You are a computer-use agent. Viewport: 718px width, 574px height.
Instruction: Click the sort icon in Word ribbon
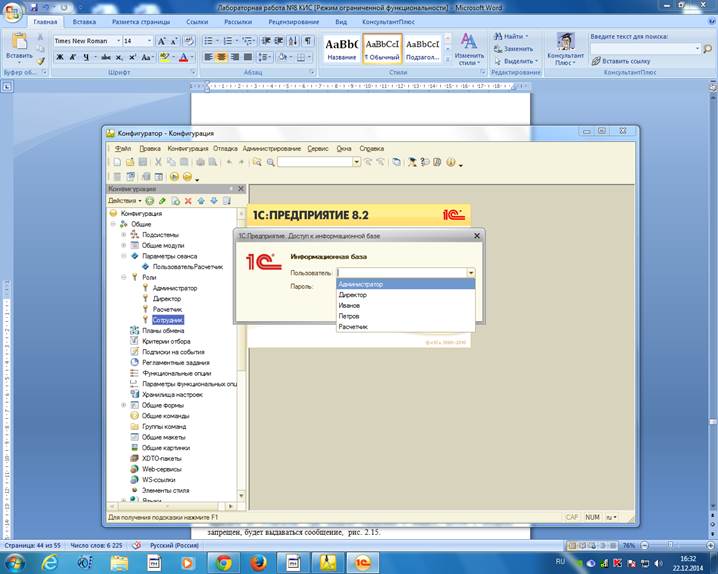tap(294, 41)
